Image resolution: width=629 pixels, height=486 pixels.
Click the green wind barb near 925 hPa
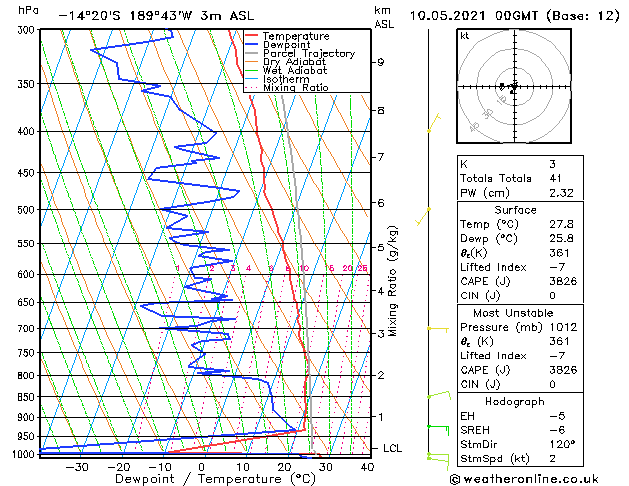(x=437, y=429)
